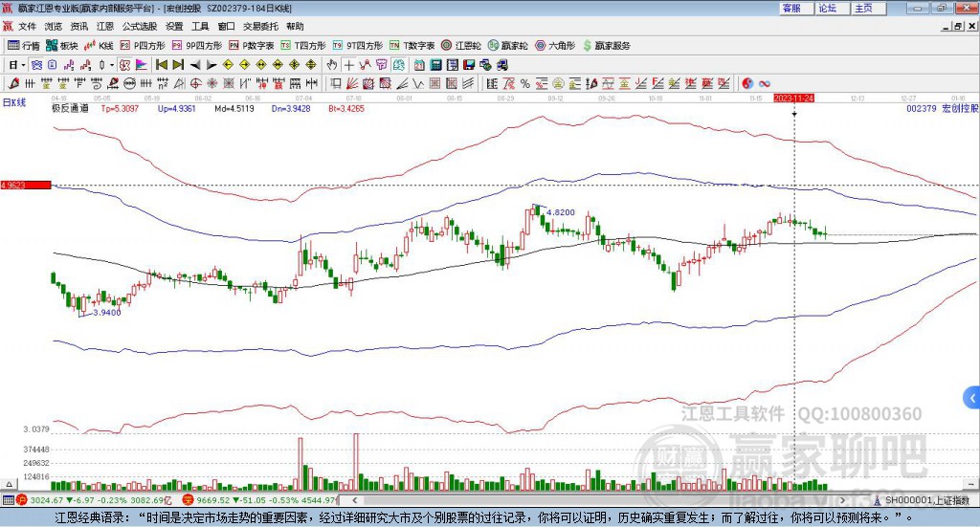Click the 002379 宏创控股 stock label
This screenshot has width=980, height=527.
click(942, 109)
